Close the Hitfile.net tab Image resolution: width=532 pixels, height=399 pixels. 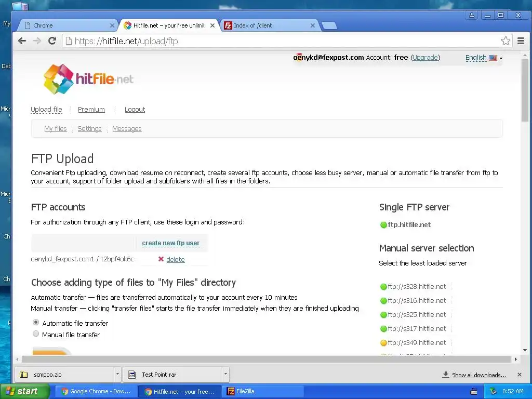coord(212,25)
